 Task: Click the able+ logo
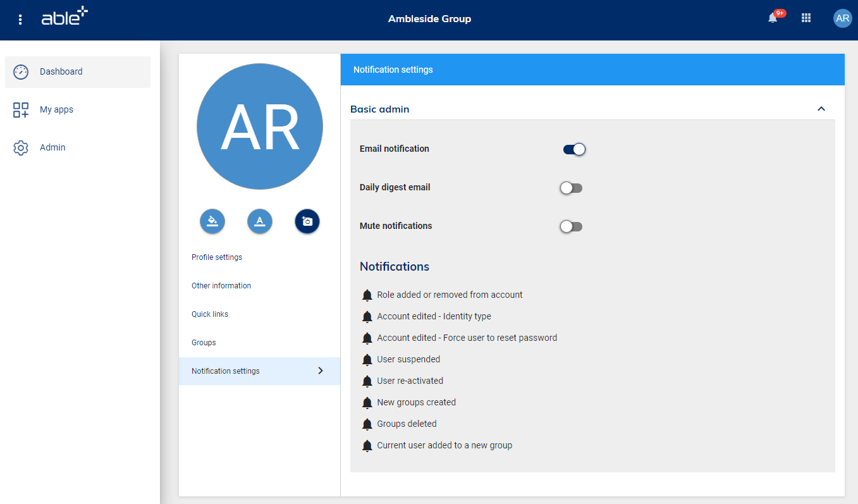coord(64,18)
